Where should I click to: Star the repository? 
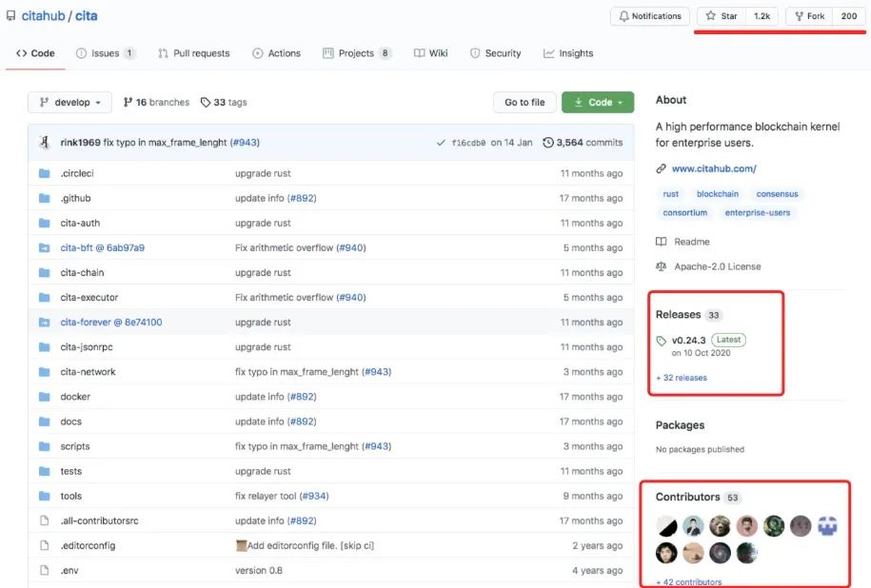(722, 16)
